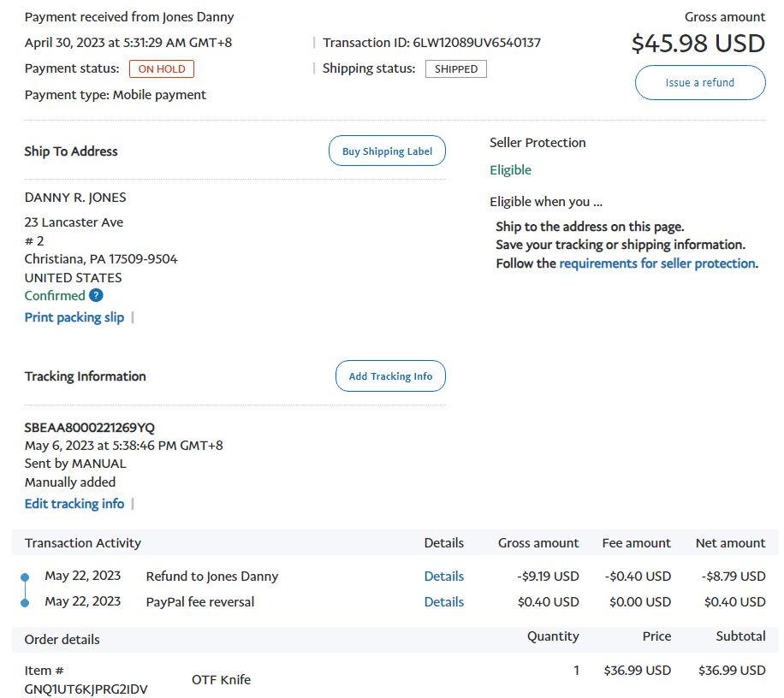Click the Issue a refund button
784x698 pixels.
tap(700, 83)
